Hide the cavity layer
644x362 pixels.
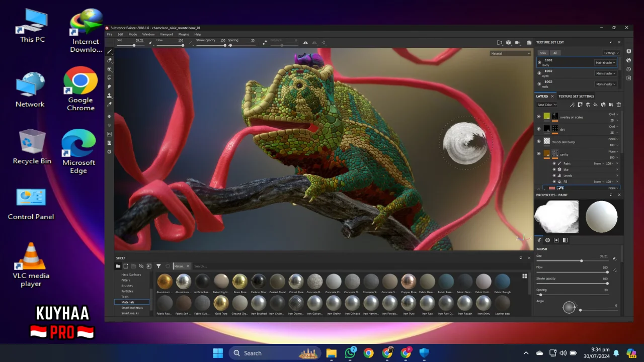539,153
